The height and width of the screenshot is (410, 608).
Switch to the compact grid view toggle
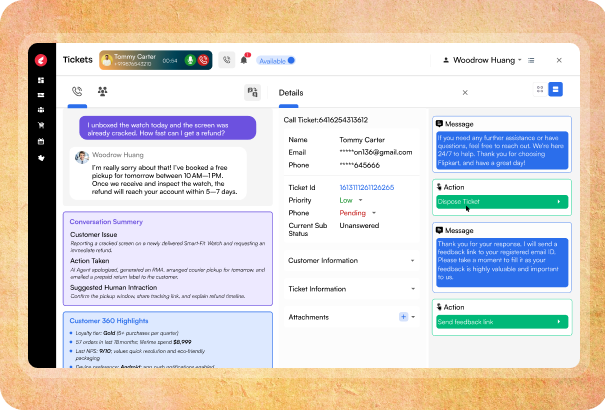540,90
